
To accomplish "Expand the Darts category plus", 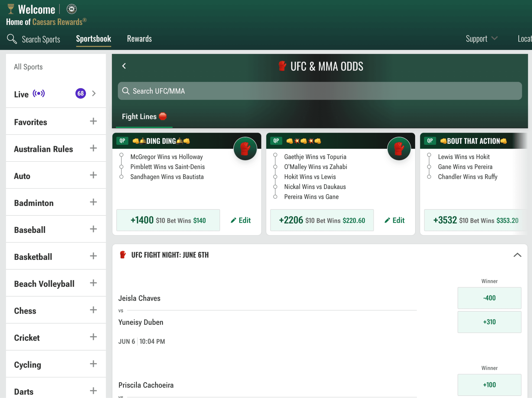I will tap(93, 391).
